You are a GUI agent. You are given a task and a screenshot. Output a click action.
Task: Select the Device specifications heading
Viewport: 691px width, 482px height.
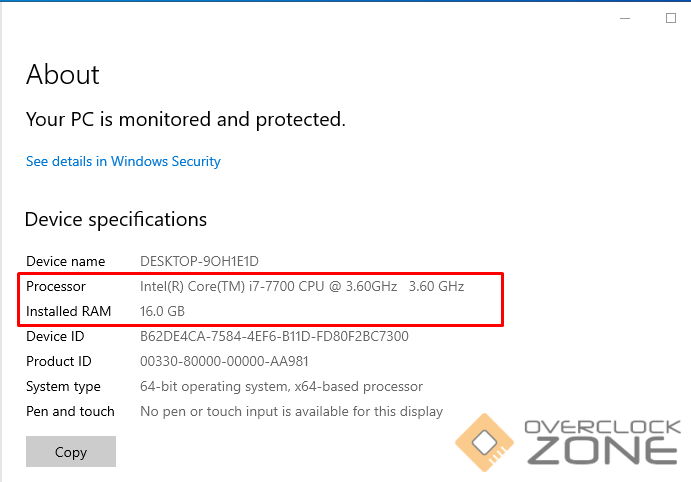coord(116,219)
